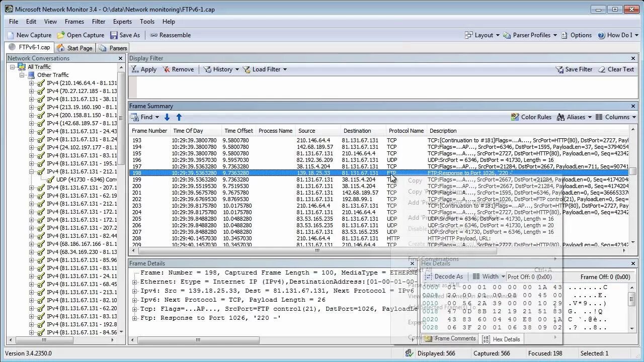644x362 pixels.
Task: Open the Frames menu
Action: (74, 22)
